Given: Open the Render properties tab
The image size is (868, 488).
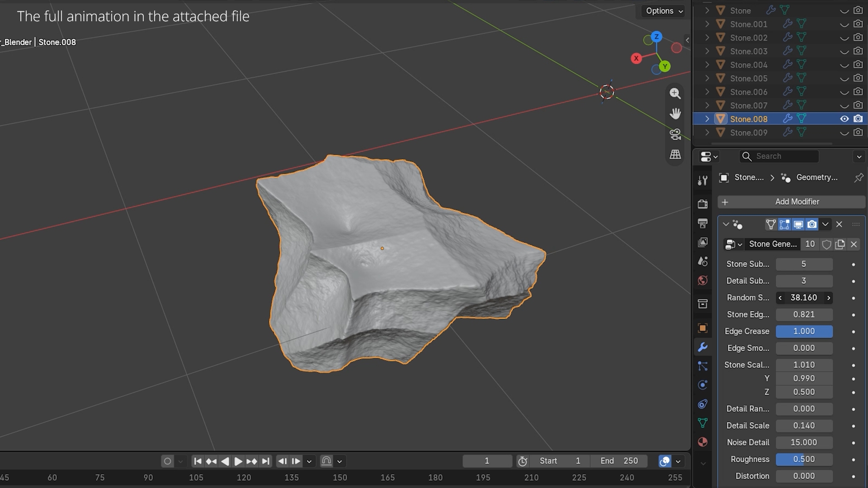Looking at the screenshot, I should pyautogui.click(x=703, y=204).
